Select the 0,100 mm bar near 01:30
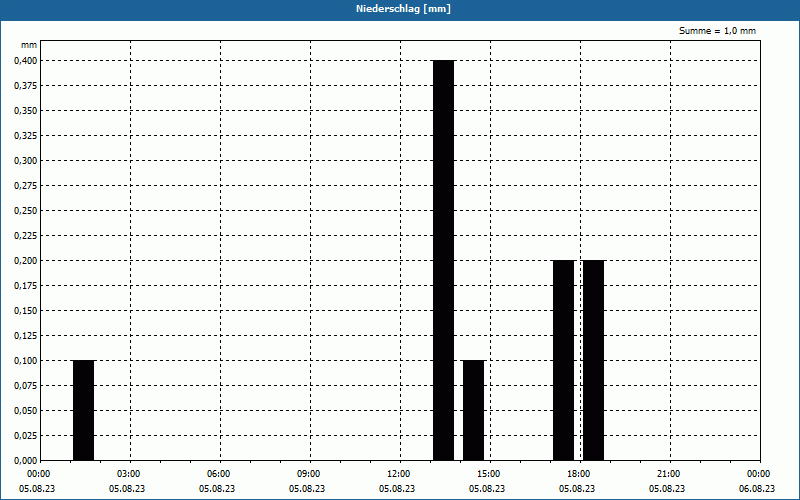The width and height of the screenshot is (800, 500). point(83,410)
